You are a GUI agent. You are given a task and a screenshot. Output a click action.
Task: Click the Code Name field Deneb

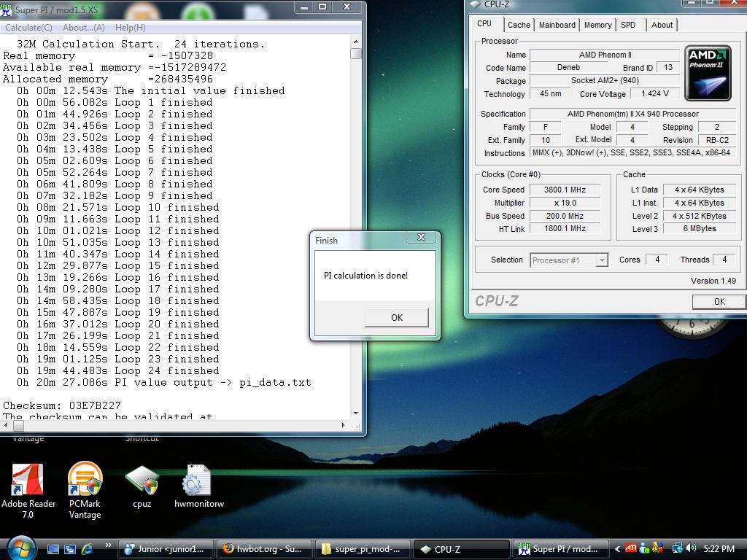pyautogui.click(x=568, y=68)
